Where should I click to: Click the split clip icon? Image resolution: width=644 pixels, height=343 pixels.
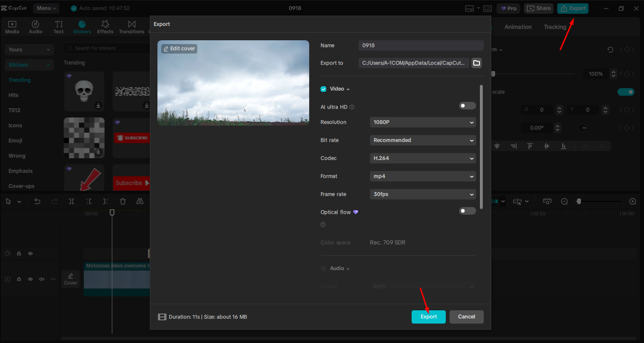(x=72, y=201)
